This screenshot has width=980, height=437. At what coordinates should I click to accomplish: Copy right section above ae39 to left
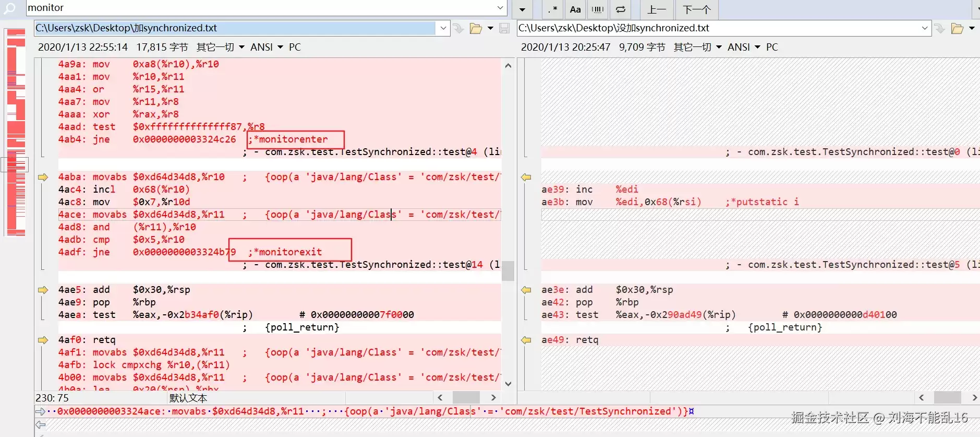click(526, 177)
